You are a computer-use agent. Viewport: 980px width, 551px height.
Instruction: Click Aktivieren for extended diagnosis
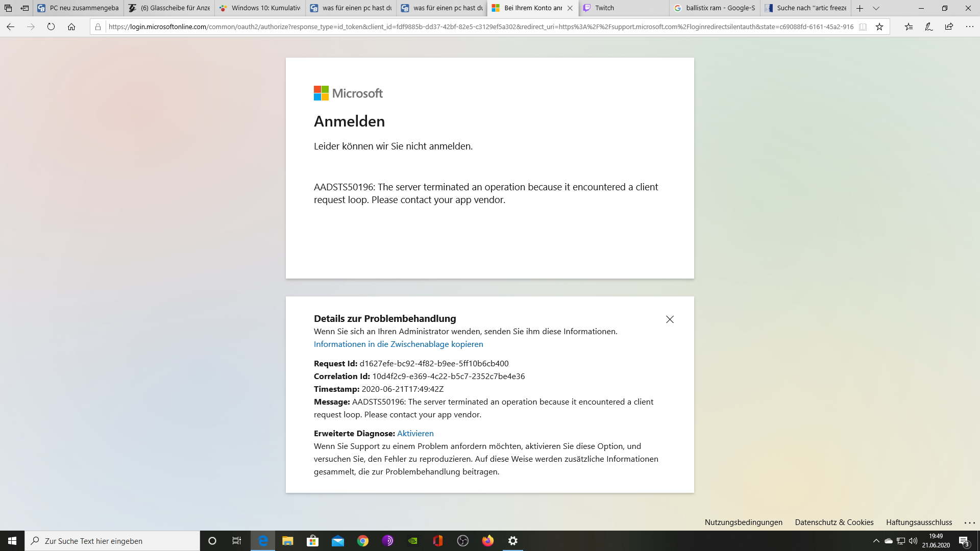(415, 434)
